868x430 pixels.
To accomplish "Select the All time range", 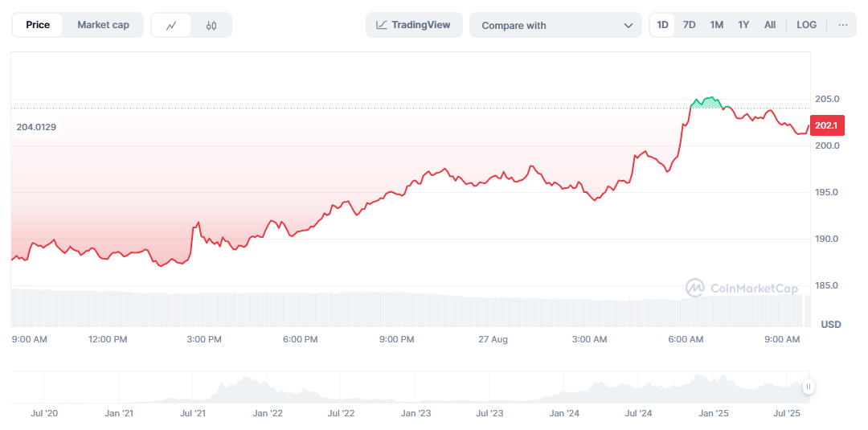I will click(x=769, y=25).
